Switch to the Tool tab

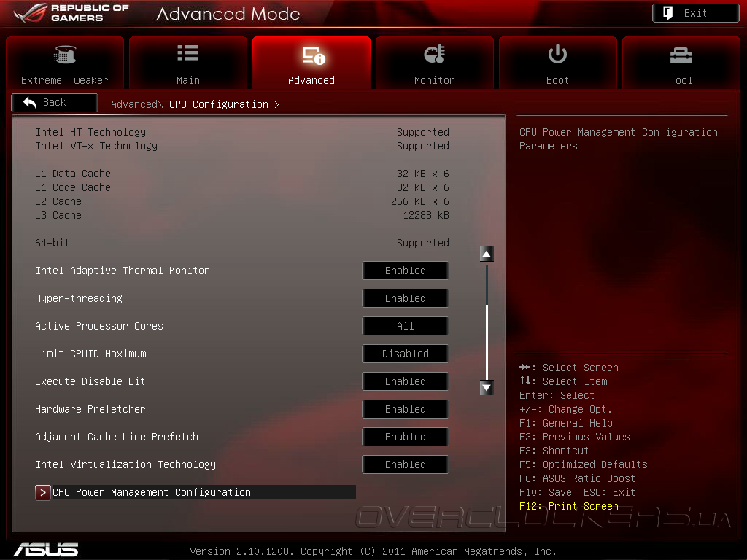[681, 63]
